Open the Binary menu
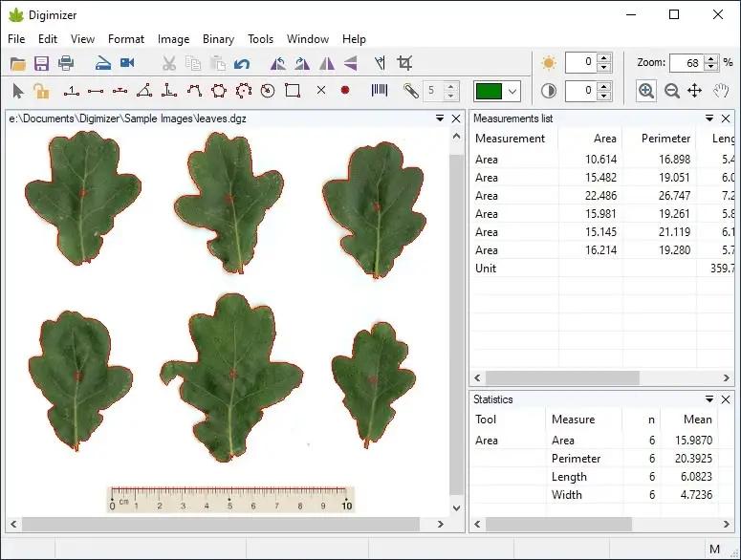The height and width of the screenshot is (560, 741). click(x=218, y=39)
